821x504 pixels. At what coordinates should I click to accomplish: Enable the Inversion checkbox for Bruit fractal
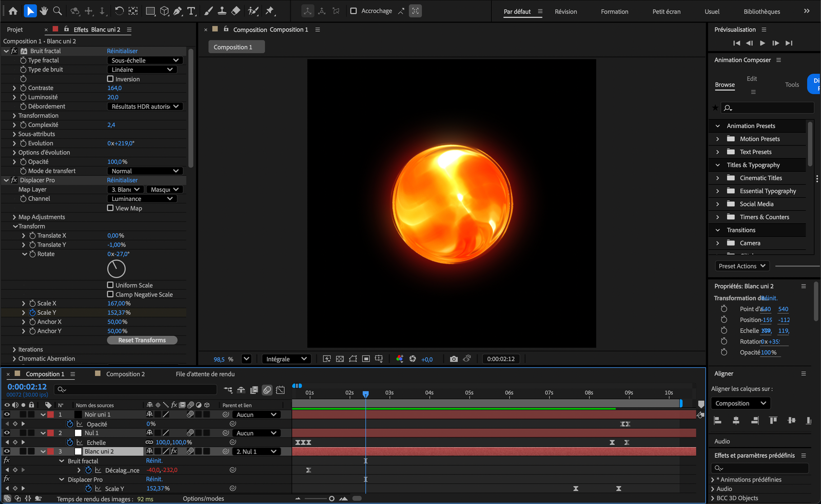(x=110, y=78)
